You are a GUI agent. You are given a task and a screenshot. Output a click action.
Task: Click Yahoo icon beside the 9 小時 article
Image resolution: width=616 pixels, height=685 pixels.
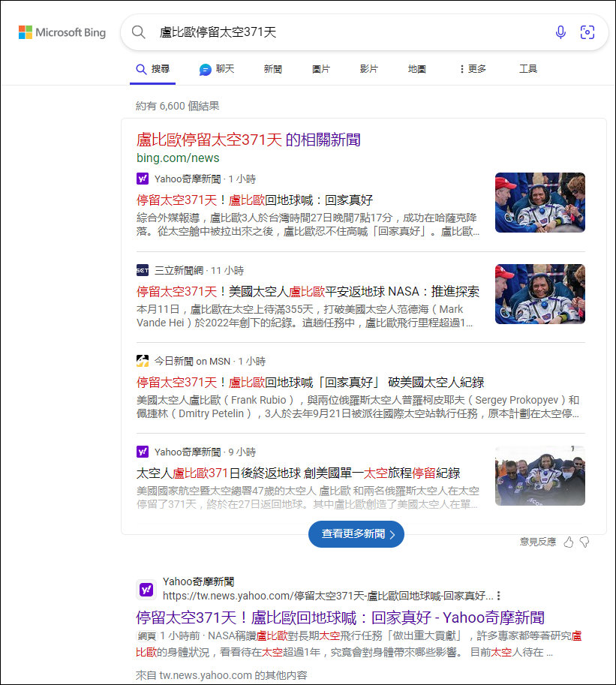pos(143,452)
